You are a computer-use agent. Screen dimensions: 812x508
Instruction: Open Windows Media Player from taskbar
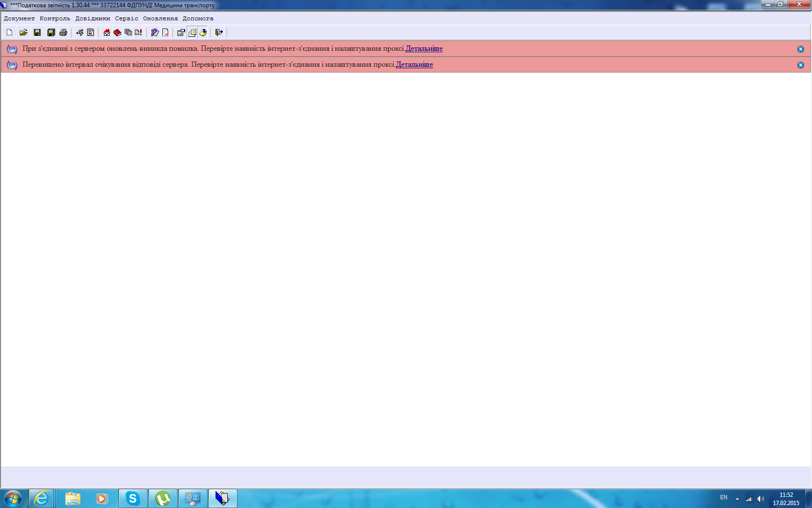101,498
